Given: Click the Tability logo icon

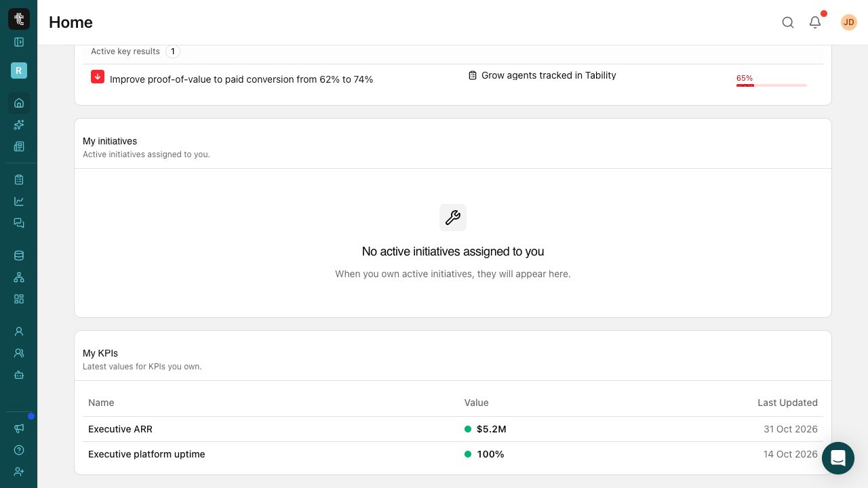Looking at the screenshot, I should (19, 19).
